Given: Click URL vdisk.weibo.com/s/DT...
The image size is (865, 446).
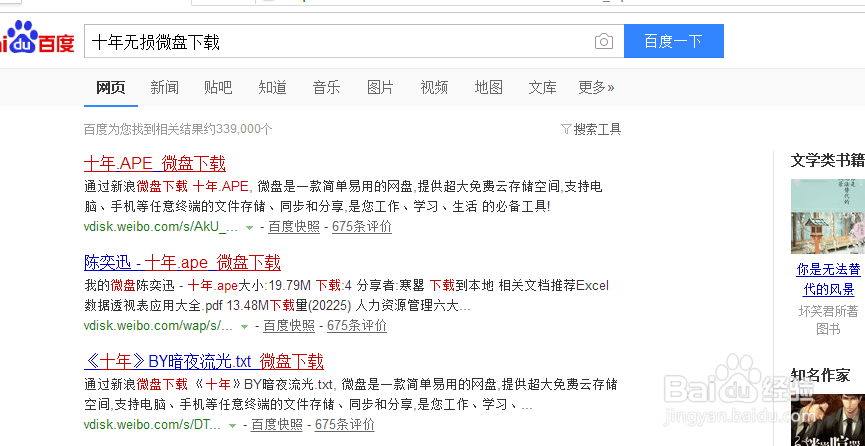Looking at the screenshot, I should click(152, 424).
